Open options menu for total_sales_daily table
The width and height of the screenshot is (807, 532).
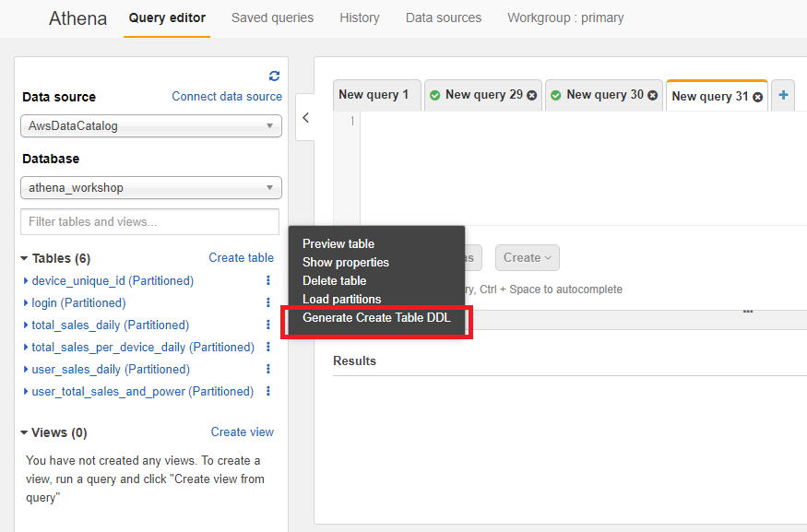pyautogui.click(x=268, y=325)
